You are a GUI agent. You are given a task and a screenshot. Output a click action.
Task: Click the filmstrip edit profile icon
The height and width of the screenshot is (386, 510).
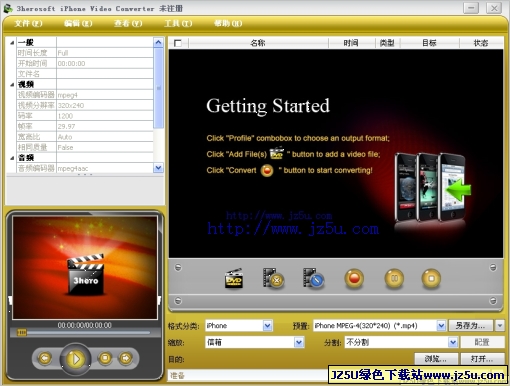coord(313,278)
